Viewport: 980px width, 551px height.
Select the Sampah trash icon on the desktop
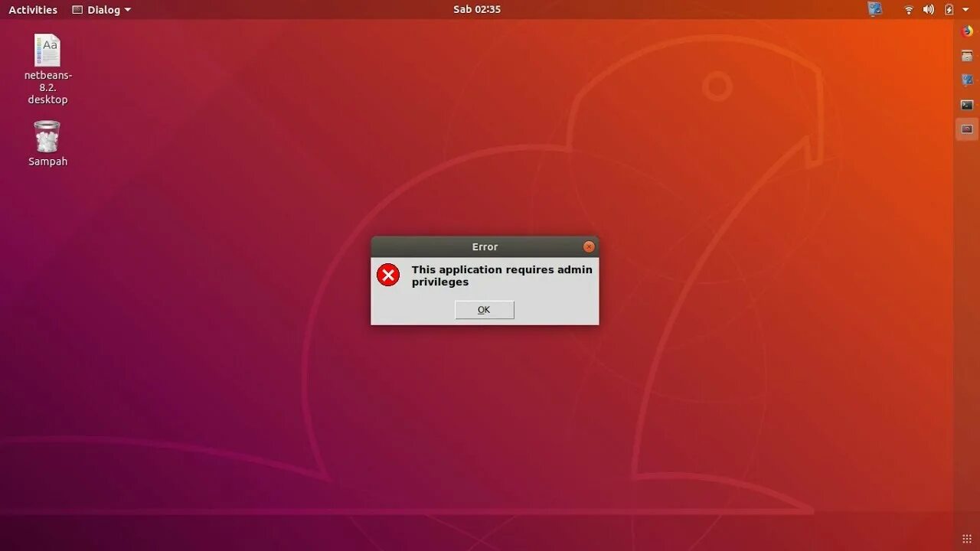[47, 144]
